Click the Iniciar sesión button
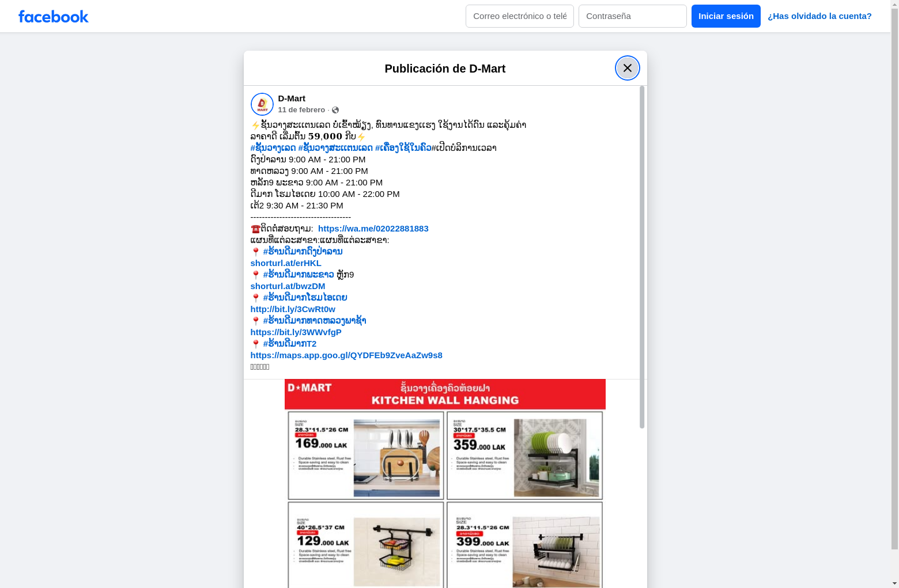The width and height of the screenshot is (899, 588). (726, 16)
